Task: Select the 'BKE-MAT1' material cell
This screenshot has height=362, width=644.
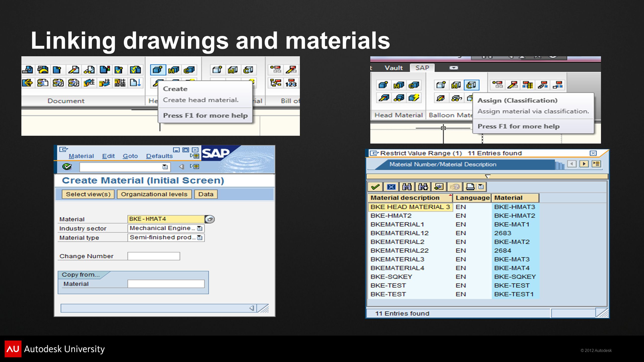Action: click(x=515, y=224)
